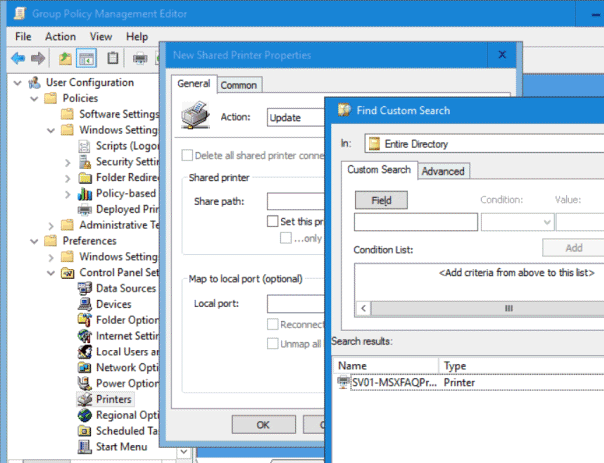Click the Start Menu icon in tree
Viewport: 604px width, 463px height.
[84, 447]
